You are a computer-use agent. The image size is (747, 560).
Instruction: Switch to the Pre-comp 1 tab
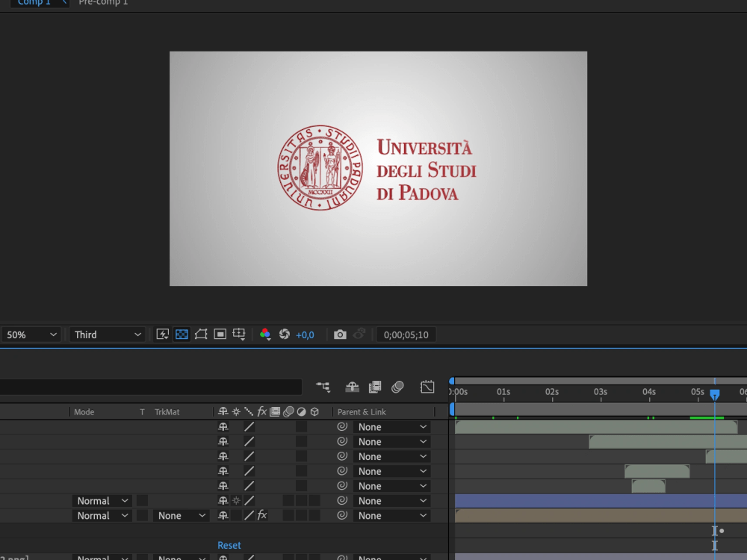(103, 2)
